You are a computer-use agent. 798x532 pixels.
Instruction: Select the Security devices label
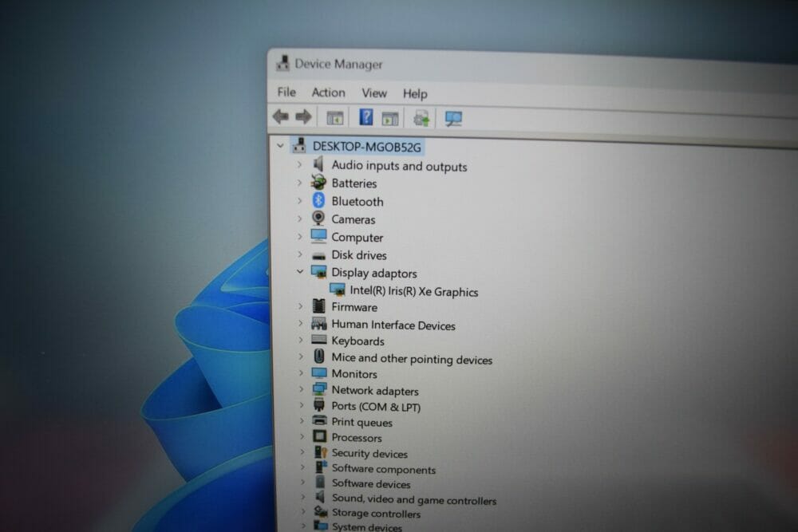[x=369, y=453]
